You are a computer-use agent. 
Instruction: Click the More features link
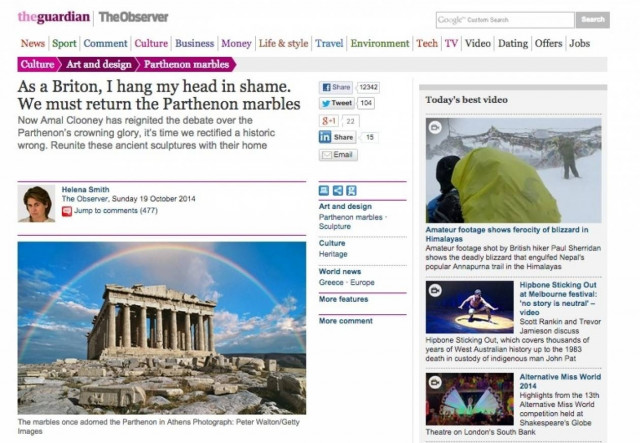click(x=343, y=299)
